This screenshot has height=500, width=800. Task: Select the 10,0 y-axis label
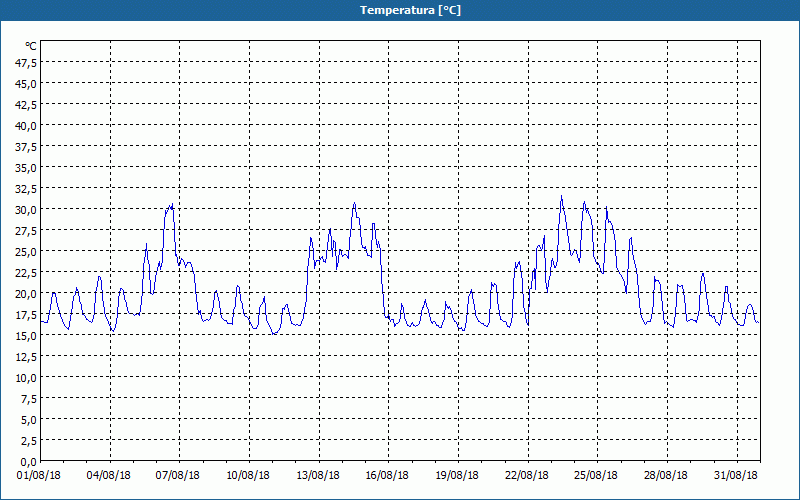pyautogui.click(x=26, y=378)
